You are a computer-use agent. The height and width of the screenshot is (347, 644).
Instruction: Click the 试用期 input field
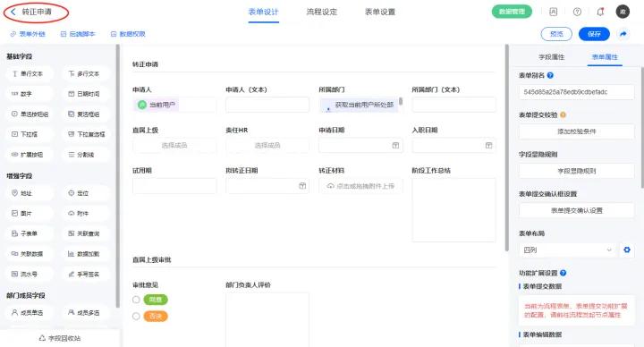[x=174, y=186]
